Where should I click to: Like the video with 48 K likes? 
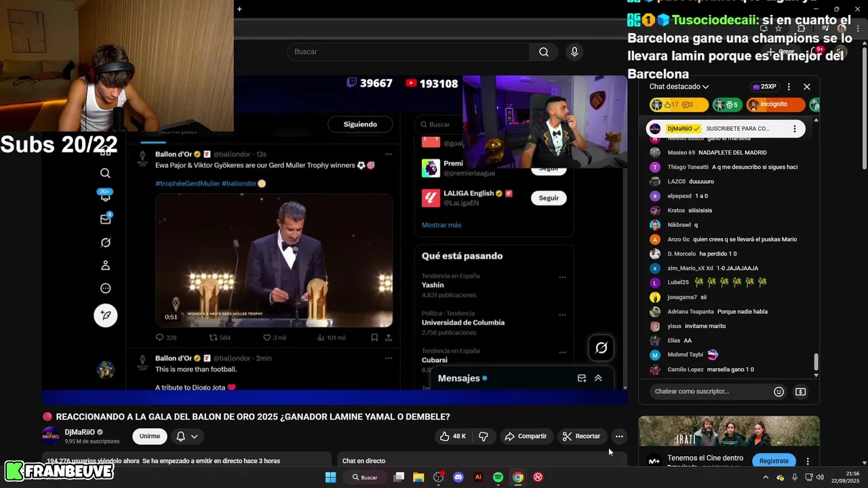[453, 436]
